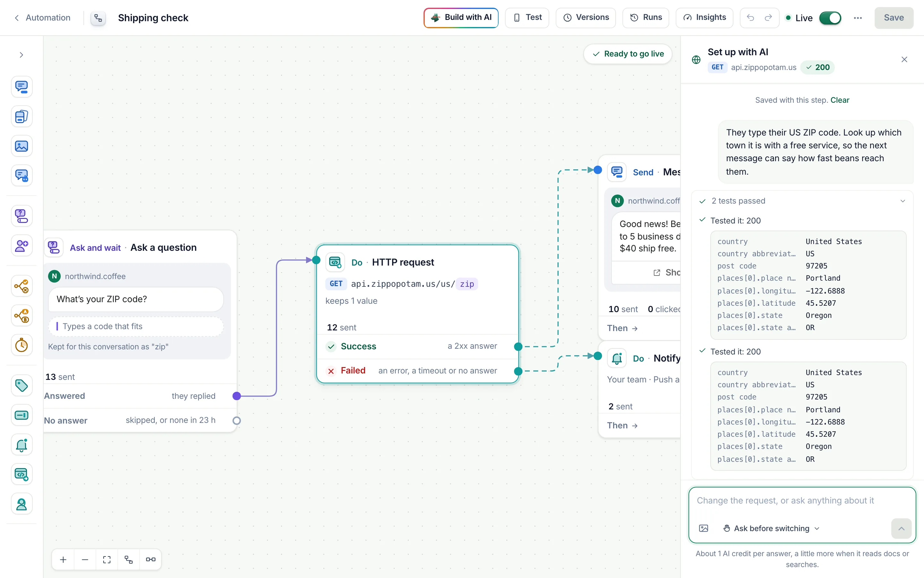
Task: Close the Set up with AI panel
Action: [x=904, y=60]
